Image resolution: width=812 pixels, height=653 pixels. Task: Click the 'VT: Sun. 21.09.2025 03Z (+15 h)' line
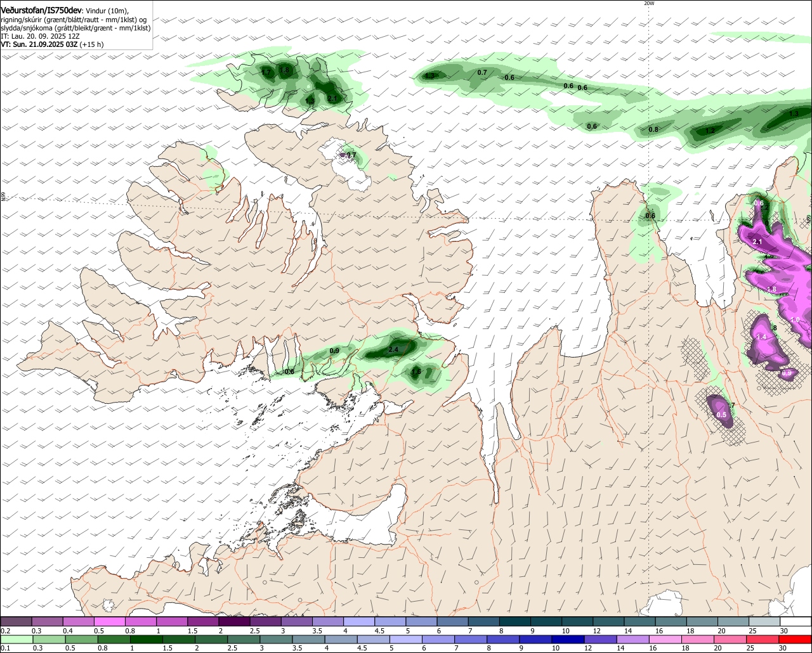(x=52, y=44)
